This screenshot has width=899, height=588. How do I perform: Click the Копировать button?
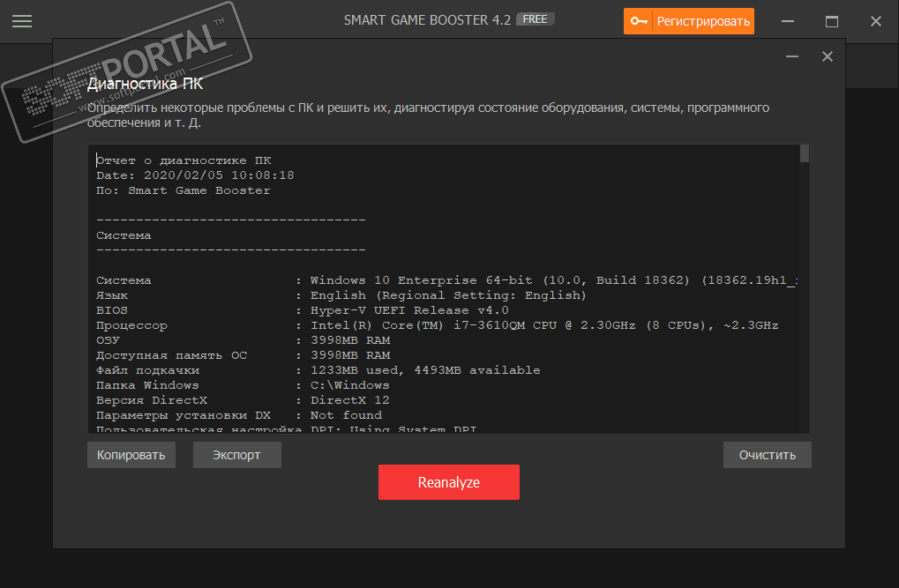131,455
